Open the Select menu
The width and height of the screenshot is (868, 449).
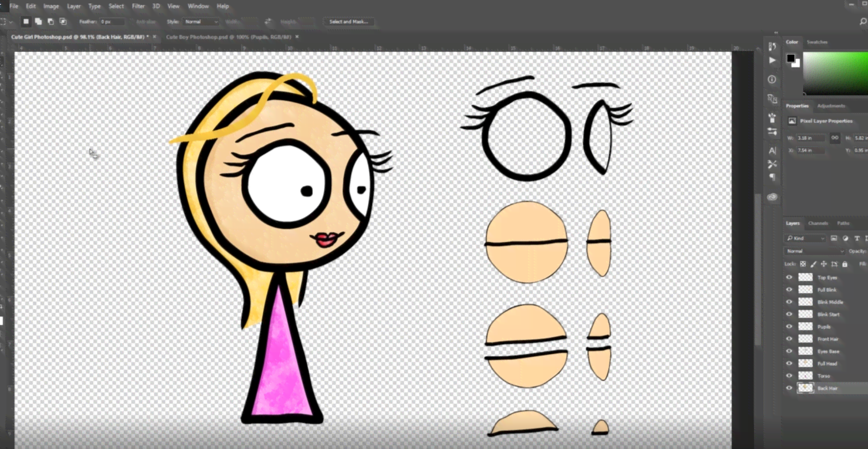(116, 6)
